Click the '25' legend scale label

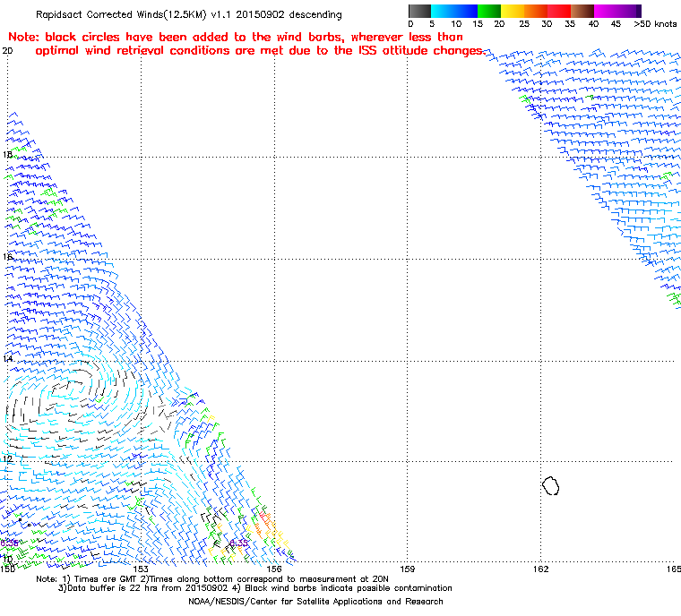click(x=524, y=24)
